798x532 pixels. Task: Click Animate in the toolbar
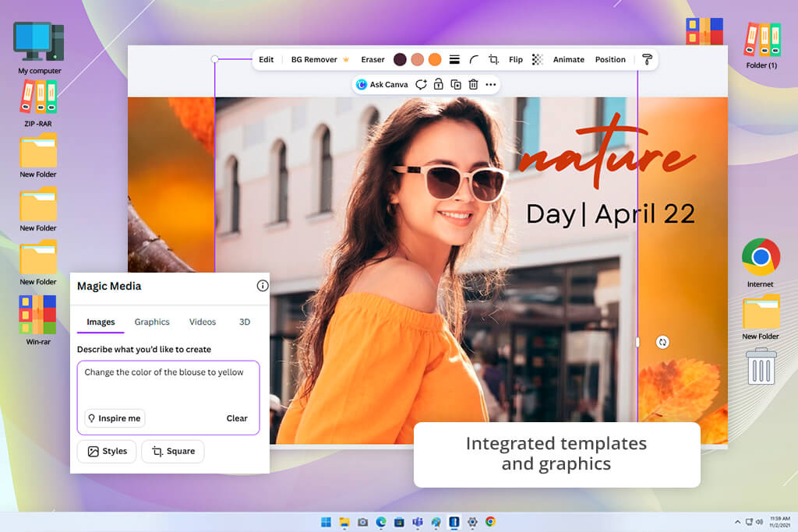coord(568,59)
